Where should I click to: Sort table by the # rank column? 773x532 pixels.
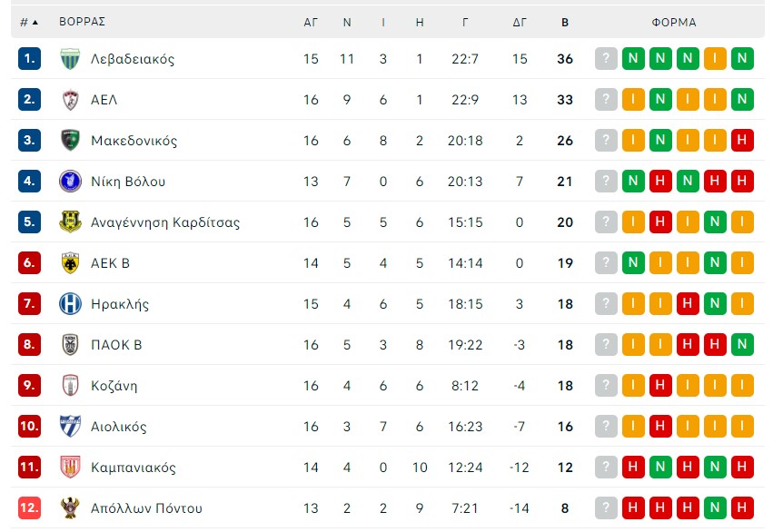(x=28, y=22)
